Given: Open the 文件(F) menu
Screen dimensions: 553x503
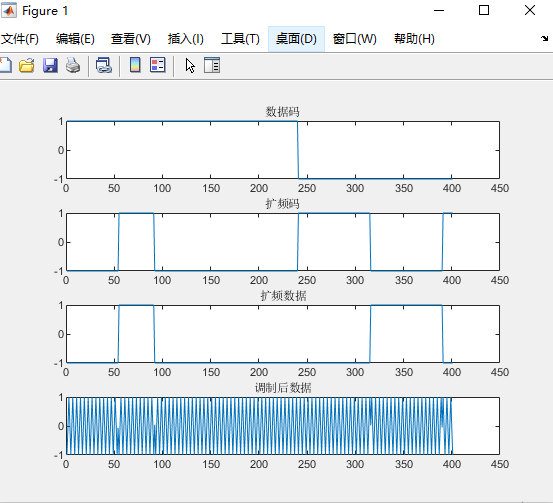Looking at the screenshot, I should point(19,39).
